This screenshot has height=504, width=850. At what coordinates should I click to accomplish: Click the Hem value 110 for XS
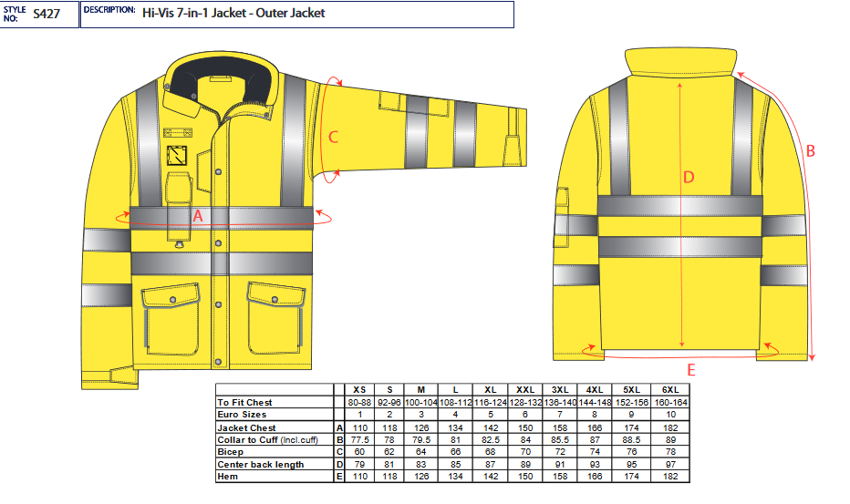(359, 477)
